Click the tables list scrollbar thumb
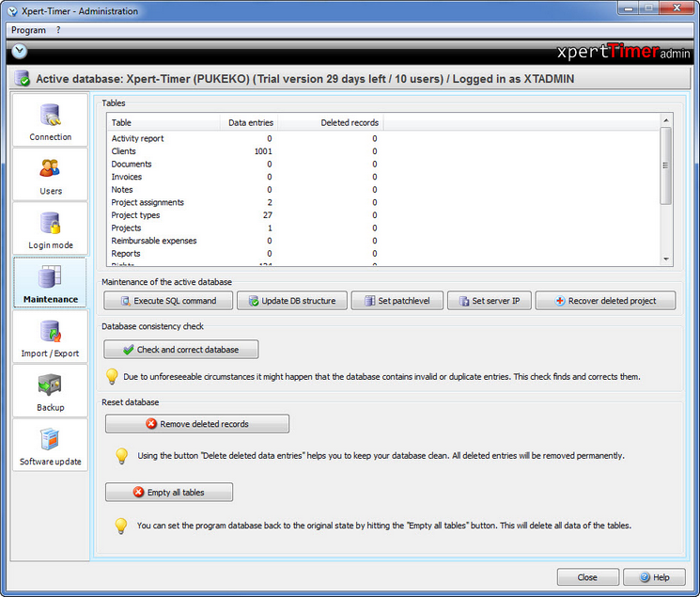Screen dimensions: 700x597 (x=666, y=165)
